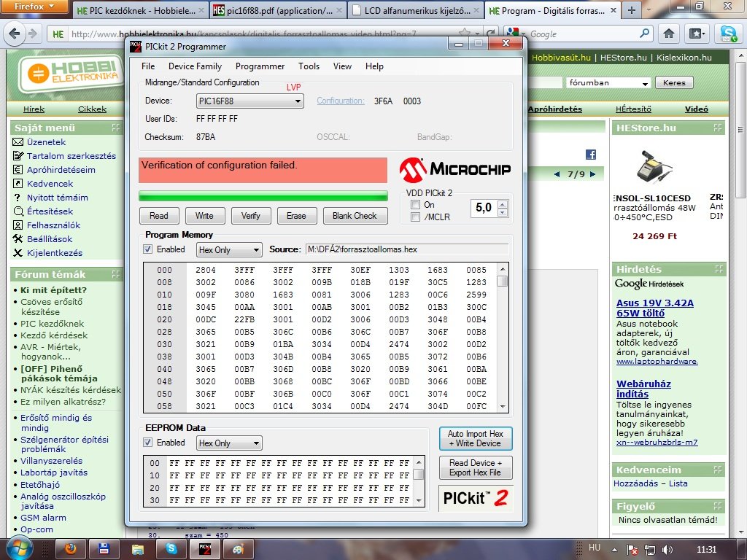Open Skype from the taskbar

(171, 549)
